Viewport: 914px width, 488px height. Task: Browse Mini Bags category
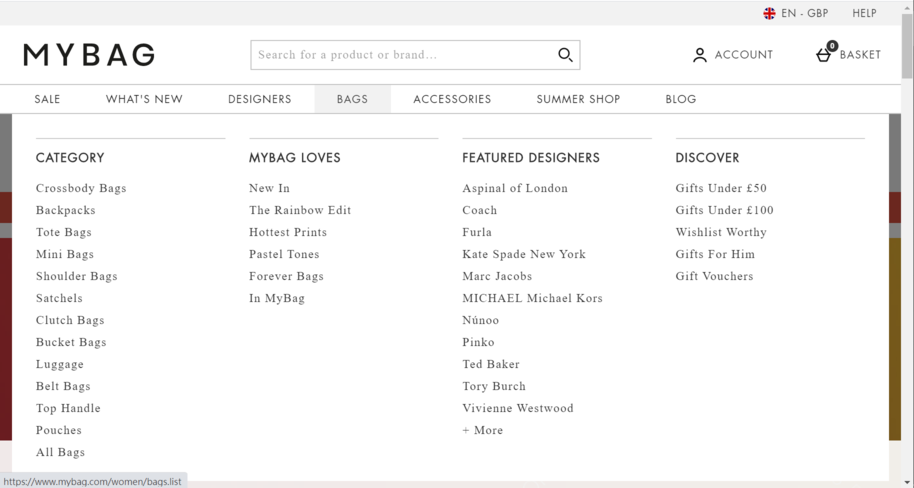[65, 254]
